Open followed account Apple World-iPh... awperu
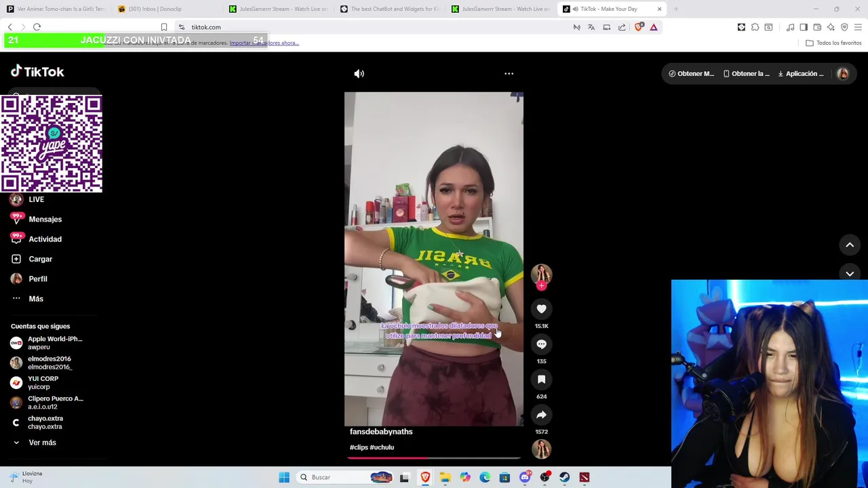The image size is (868, 488). [47, 343]
